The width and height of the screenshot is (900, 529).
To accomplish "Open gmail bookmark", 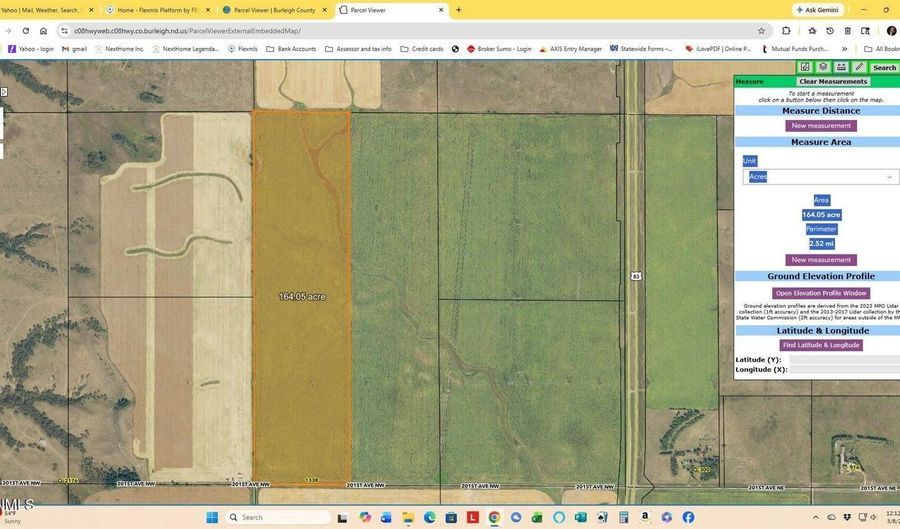I will 74,49.
